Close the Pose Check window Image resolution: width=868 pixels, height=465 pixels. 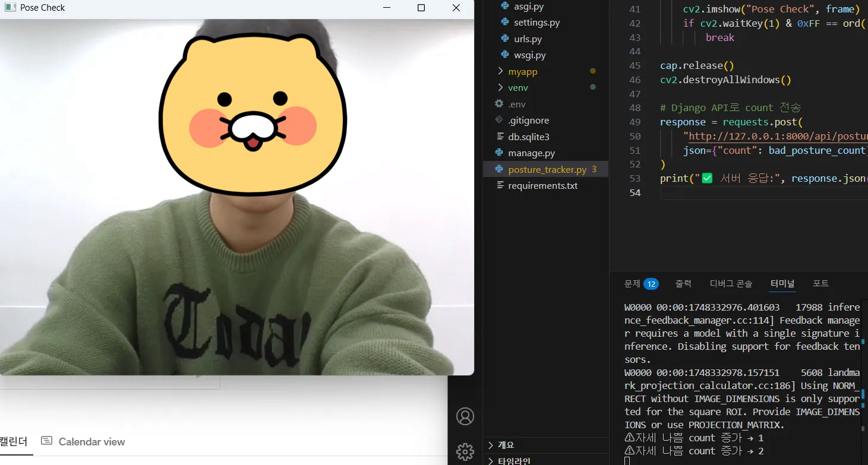(x=456, y=8)
